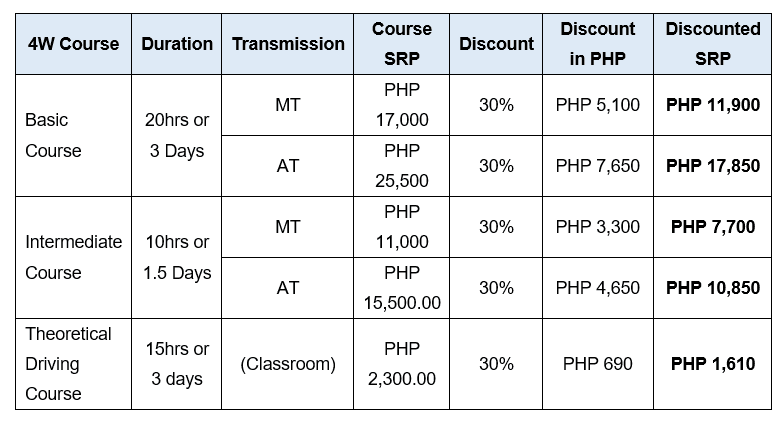Click the PHP 5,100 discount amount
782x421 pixels.
(598, 104)
